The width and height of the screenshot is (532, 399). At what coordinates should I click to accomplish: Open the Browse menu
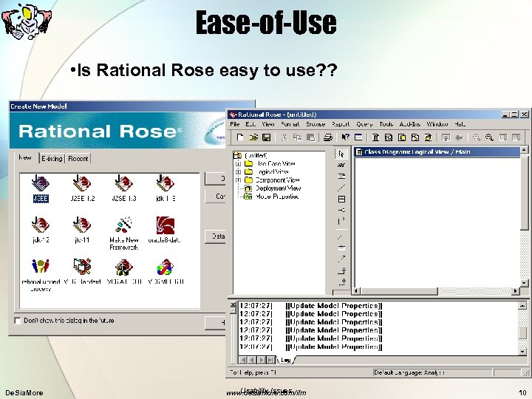pos(316,124)
